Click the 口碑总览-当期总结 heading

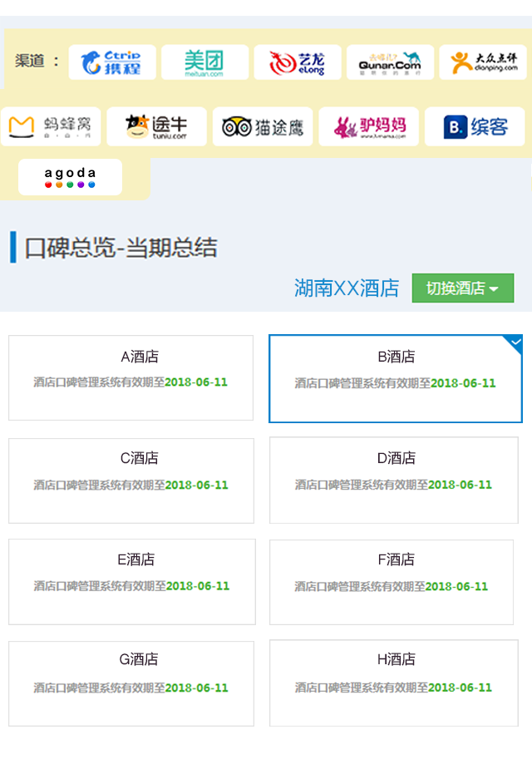(x=121, y=248)
